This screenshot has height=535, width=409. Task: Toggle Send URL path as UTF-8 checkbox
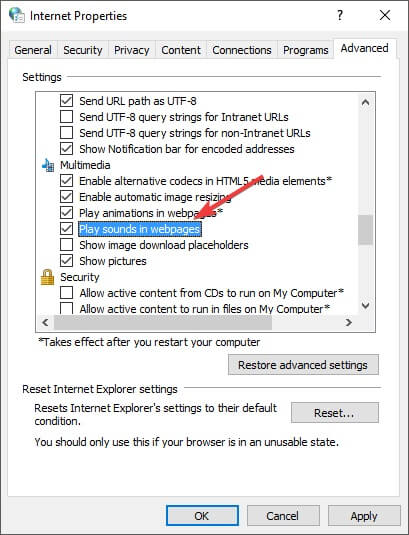67,101
